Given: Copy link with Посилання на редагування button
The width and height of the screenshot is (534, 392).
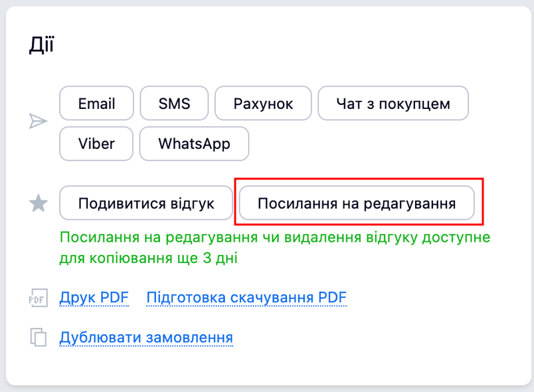Looking at the screenshot, I should point(357,203).
